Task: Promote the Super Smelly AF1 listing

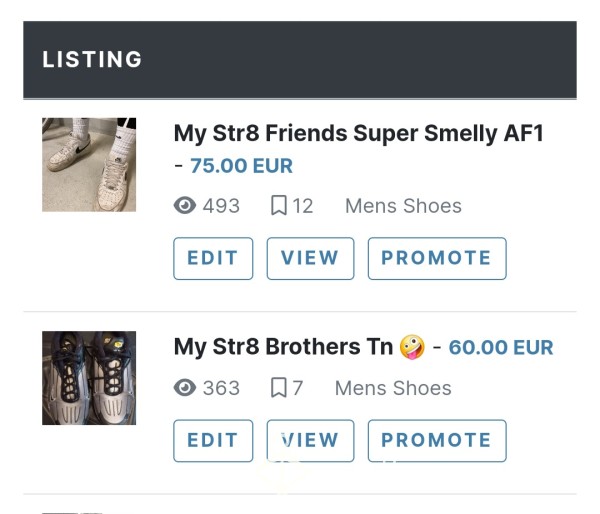Action: [x=437, y=258]
